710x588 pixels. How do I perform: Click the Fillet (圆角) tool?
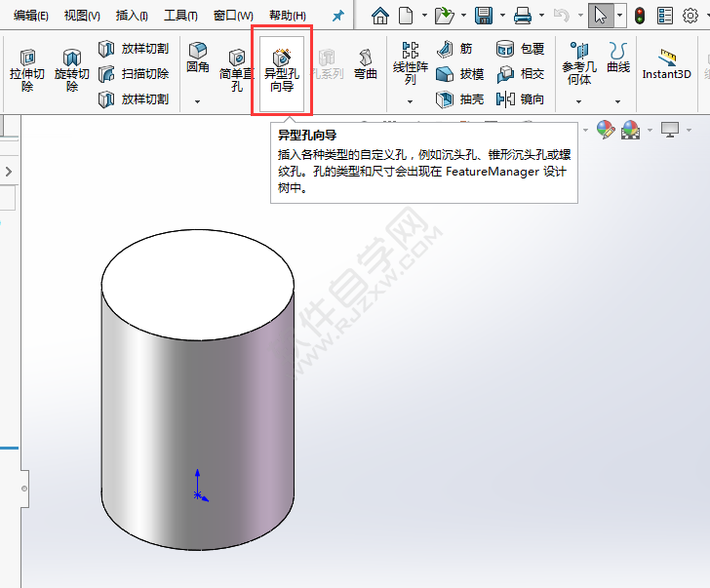[198, 59]
